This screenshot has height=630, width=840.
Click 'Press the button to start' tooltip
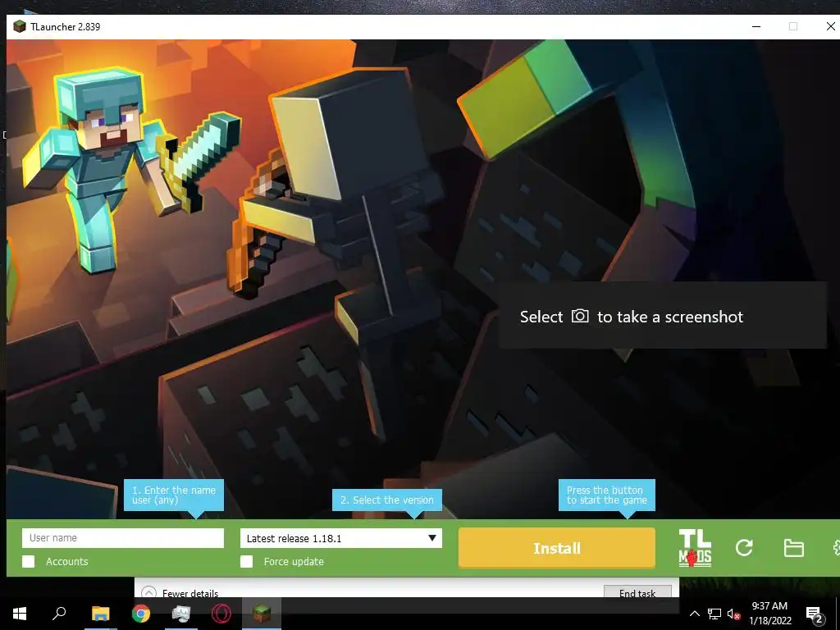607,495
